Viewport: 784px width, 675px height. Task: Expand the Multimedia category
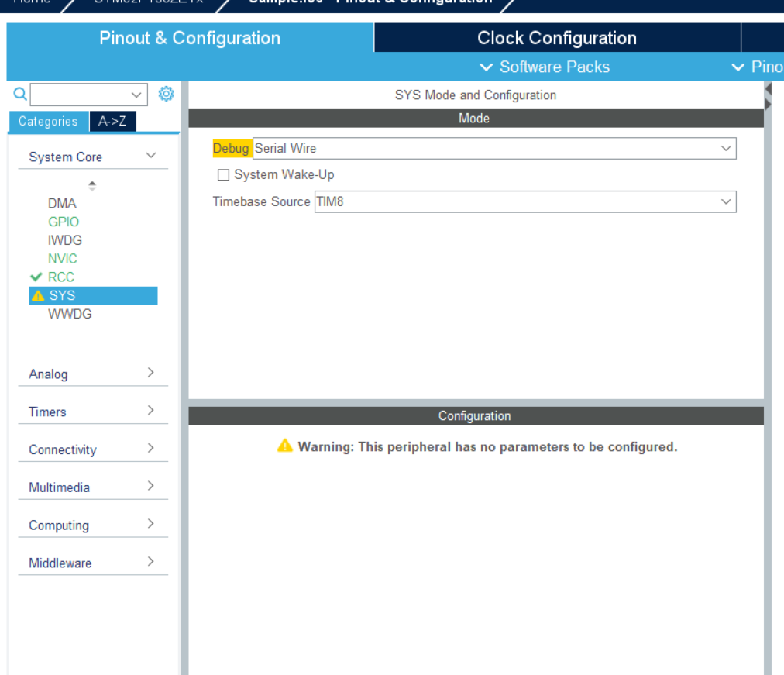pos(93,487)
